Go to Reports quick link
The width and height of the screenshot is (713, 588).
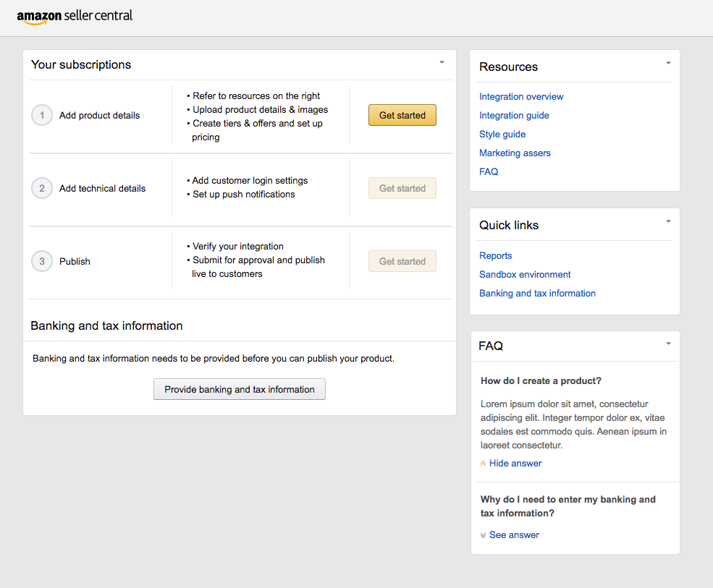[x=496, y=256]
